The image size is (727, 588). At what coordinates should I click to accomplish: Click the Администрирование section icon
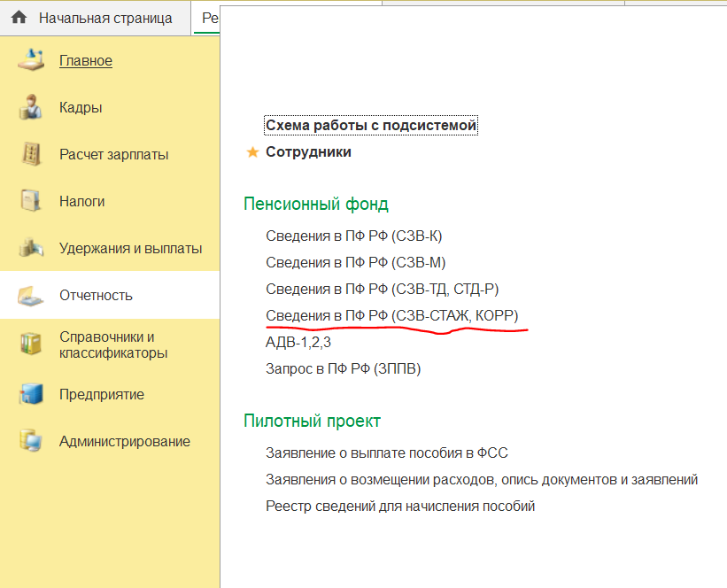[31, 441]
